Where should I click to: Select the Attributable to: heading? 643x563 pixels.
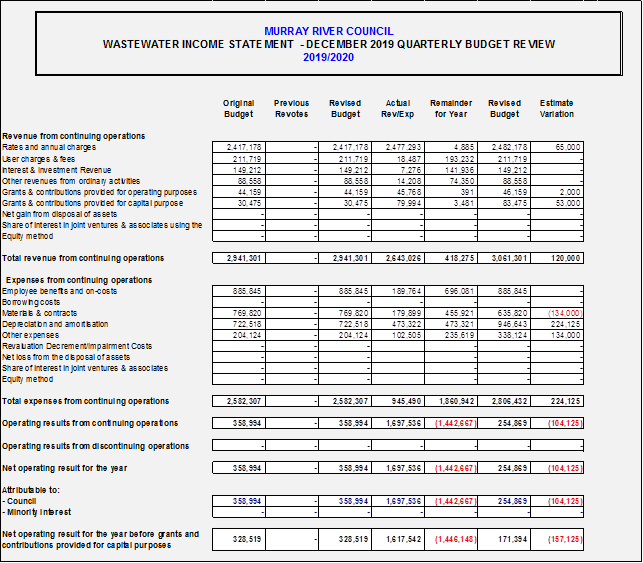point(31,490)
